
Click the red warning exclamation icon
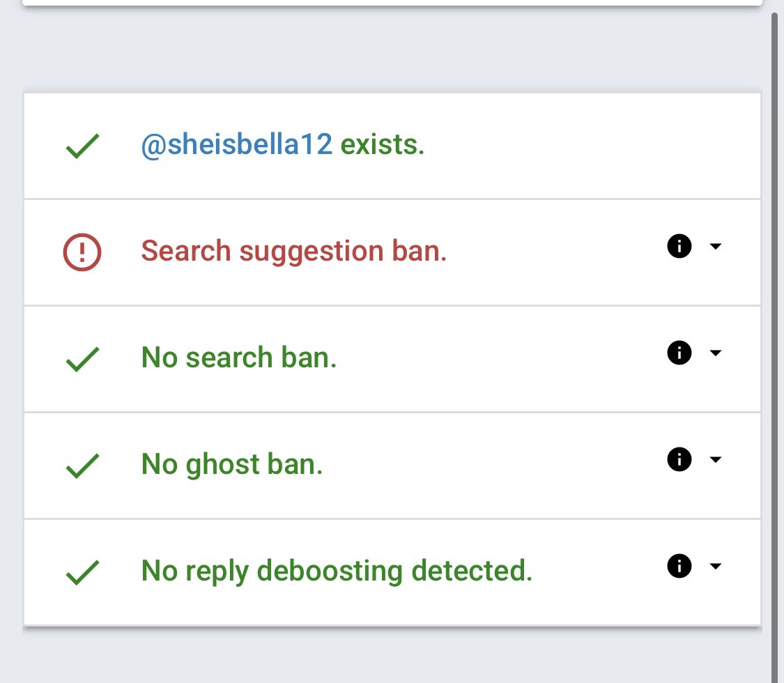pos(82,251)
